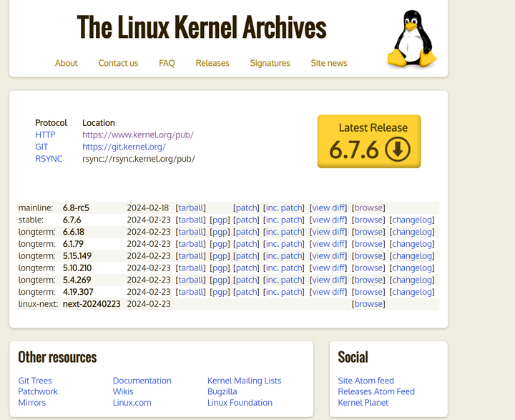The image size is (515, 420).
Task: View diff for longterm 6.6.18
Action: coord(328,232)
